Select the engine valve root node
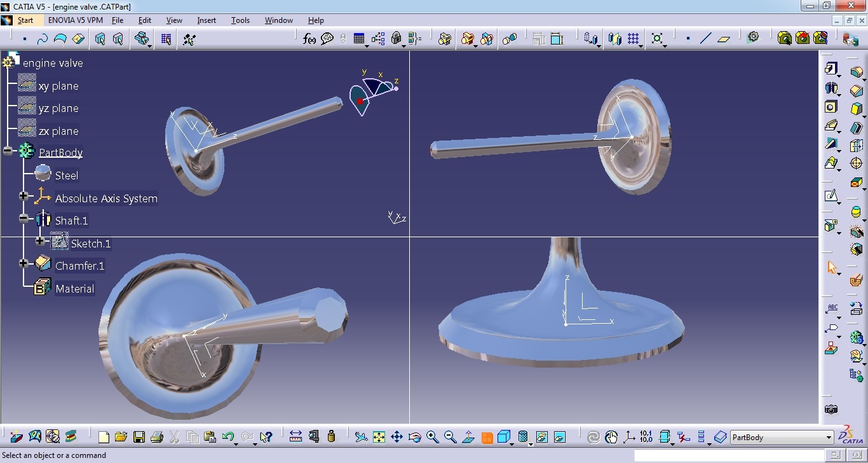Image resolution: width=868 pixels, height=463 pixels. pyautogui.click(x=53, y=63)
